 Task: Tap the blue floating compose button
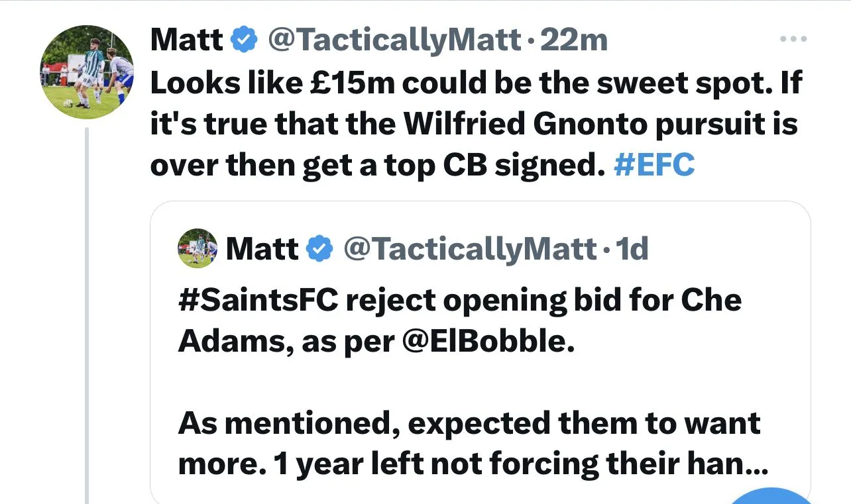772,497
